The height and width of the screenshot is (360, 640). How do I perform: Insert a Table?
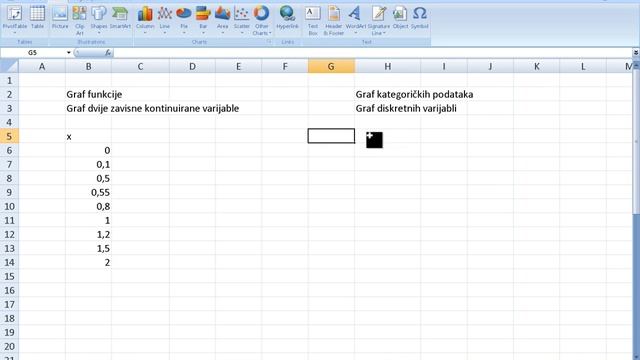(x=37, y=18)
